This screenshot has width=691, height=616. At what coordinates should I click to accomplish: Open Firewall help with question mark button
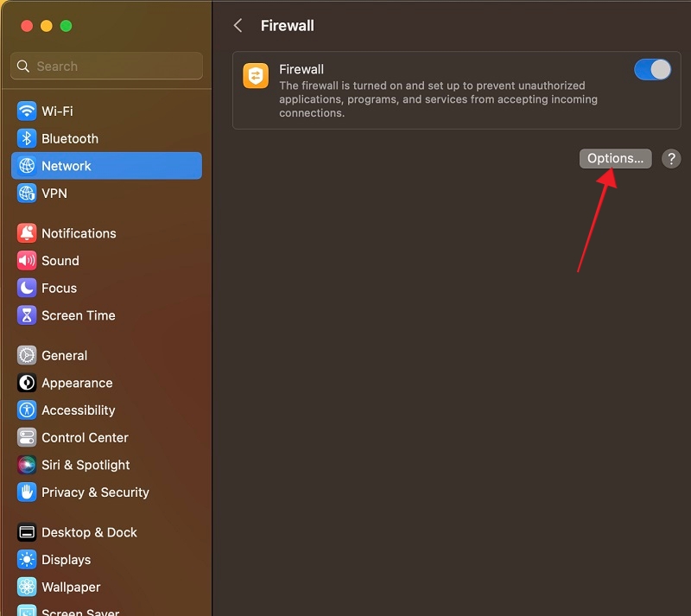tap(671, 158)
